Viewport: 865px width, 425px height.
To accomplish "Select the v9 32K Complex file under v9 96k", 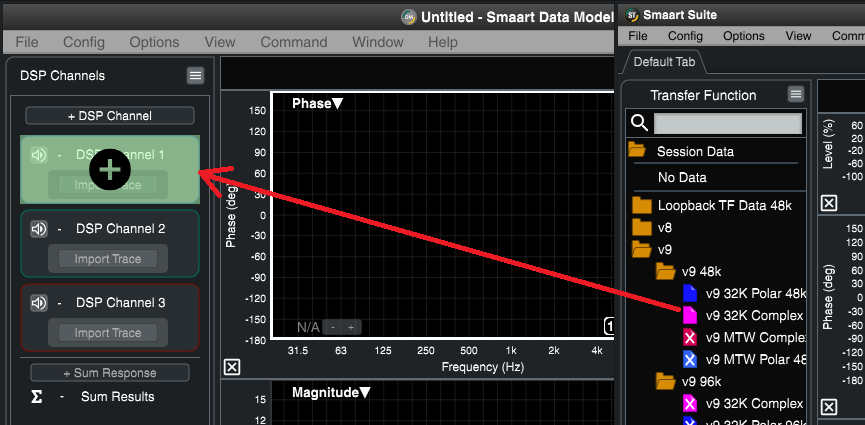I will 690,403.
